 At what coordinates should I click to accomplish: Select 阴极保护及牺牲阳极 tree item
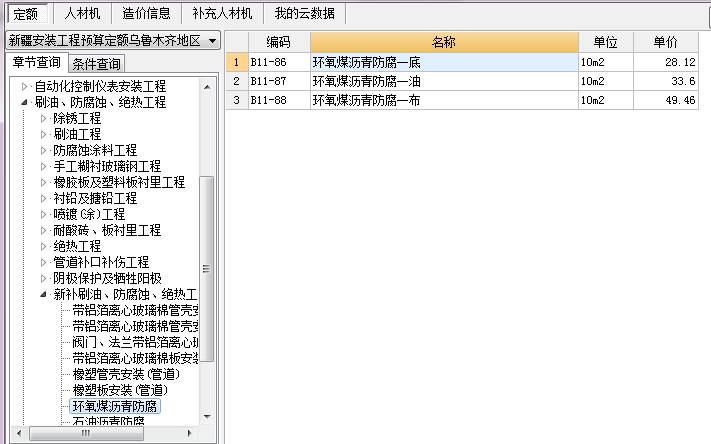[107, 278]
